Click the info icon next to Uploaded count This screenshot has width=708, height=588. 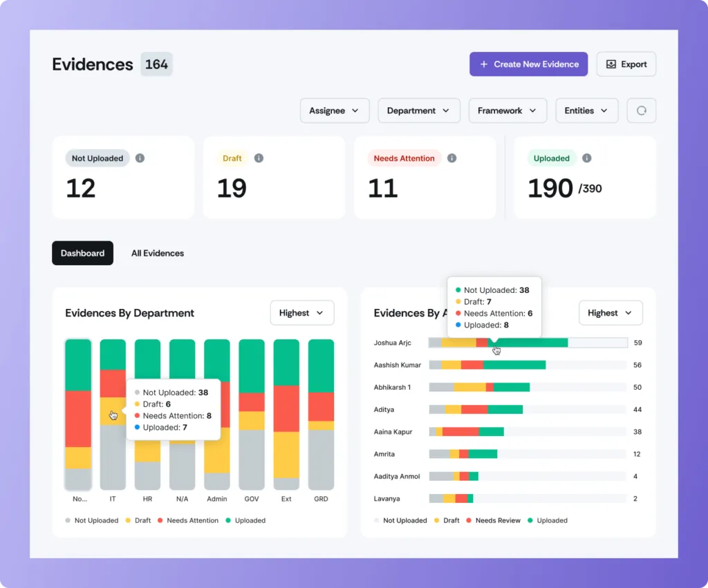coord(588,158)
